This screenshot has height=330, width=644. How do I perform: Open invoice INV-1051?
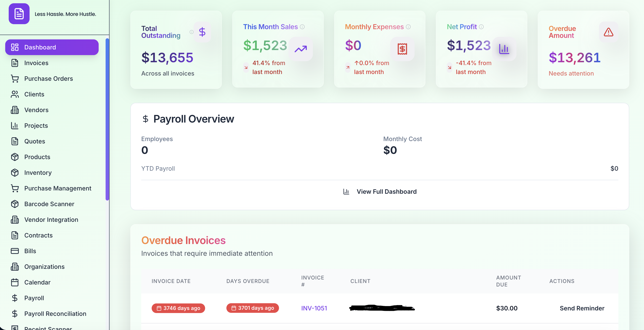(x=314, y=308)
